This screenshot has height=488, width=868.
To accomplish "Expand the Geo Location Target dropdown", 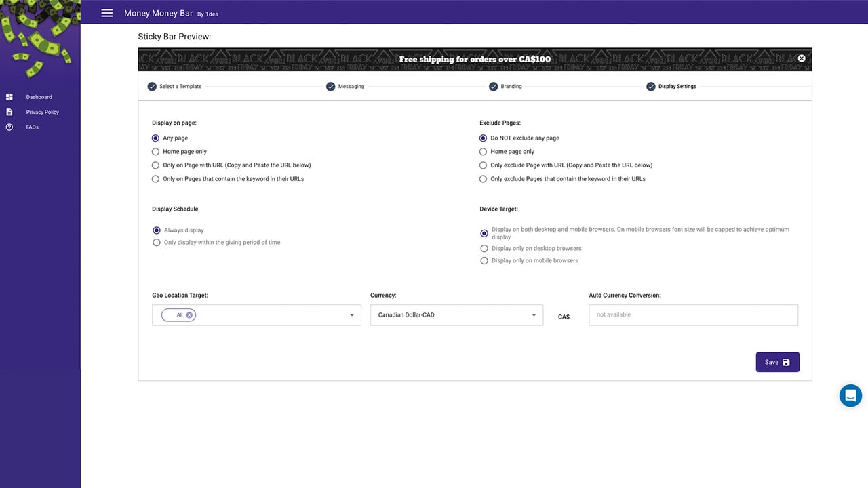I will tap(256, 315).
